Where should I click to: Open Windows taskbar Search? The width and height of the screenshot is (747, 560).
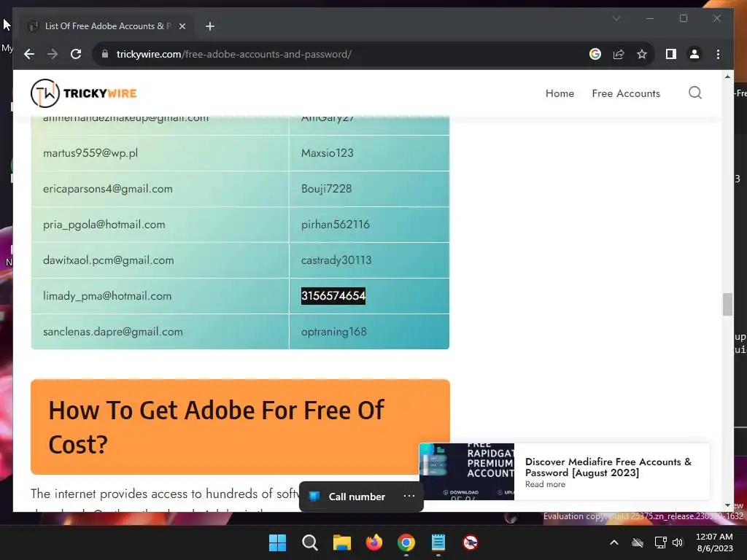309,542
